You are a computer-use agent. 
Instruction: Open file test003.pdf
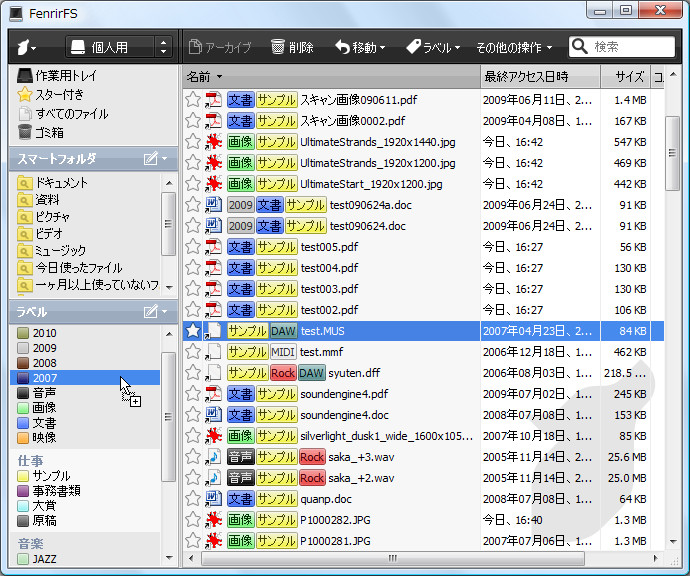coord(329,289)
